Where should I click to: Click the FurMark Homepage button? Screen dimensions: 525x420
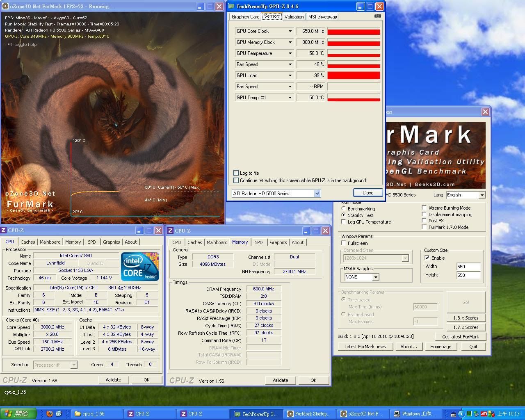coord(441,347)
